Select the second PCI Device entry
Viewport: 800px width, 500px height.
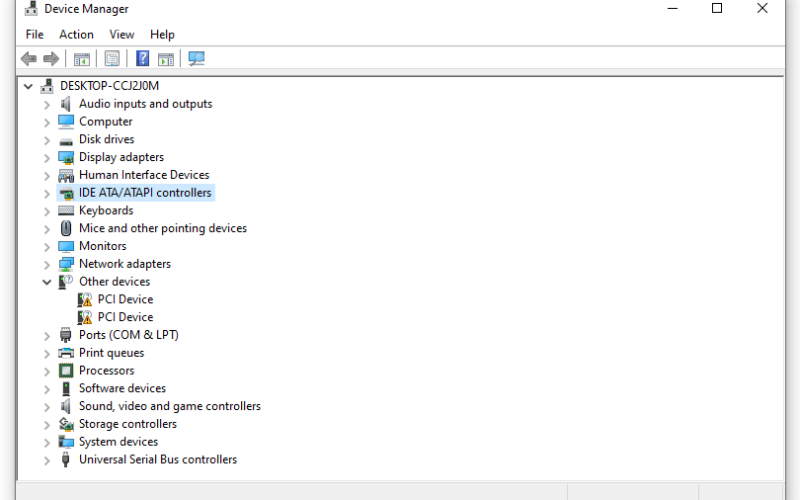pyautogui.click(x=126, y=317)
